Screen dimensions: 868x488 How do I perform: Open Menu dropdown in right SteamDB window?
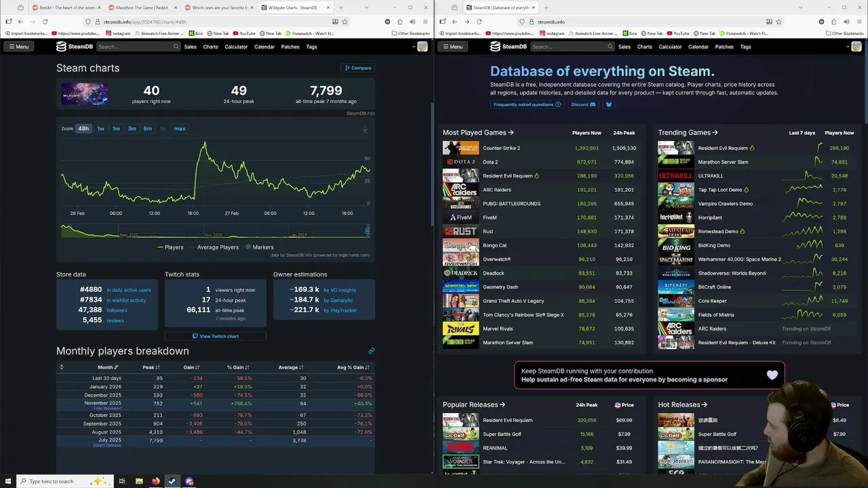pyautogui.click(x=452, y=47)
